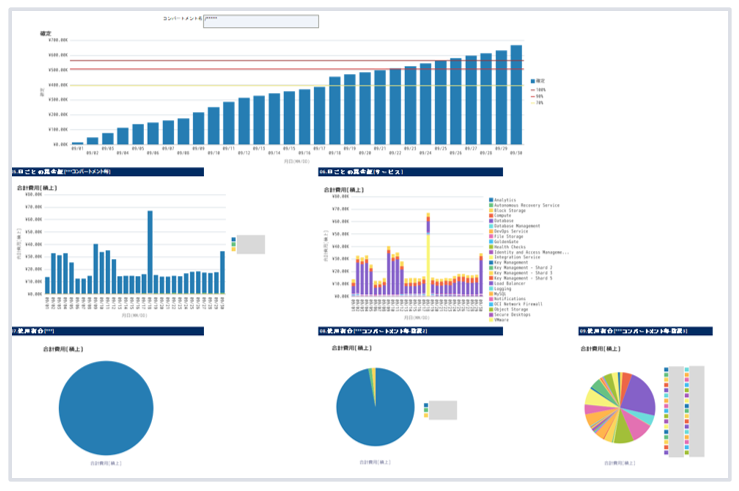739x491 pixels.
Task: Click the 70% threshold line legend entry
Action: tap(539, 103)
